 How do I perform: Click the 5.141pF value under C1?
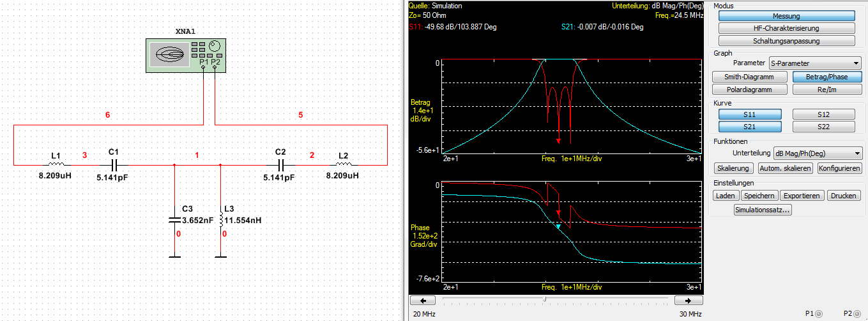click(112, 178)
